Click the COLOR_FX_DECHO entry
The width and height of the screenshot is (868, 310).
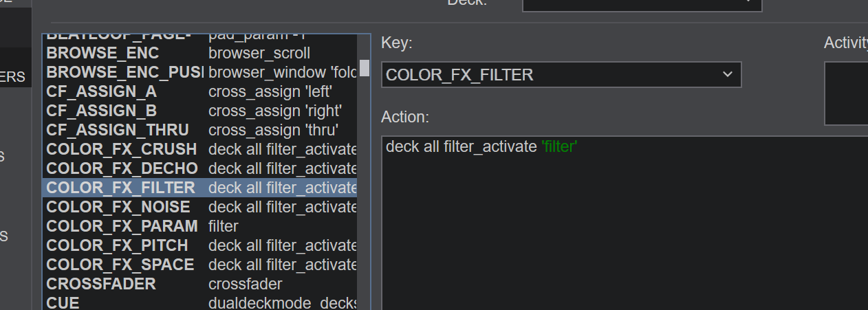click(199, 168)
